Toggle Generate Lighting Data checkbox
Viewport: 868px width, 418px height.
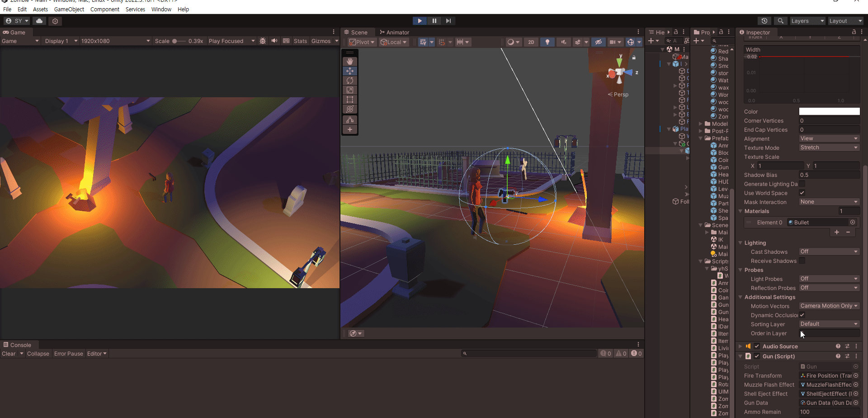pos(802,184)
